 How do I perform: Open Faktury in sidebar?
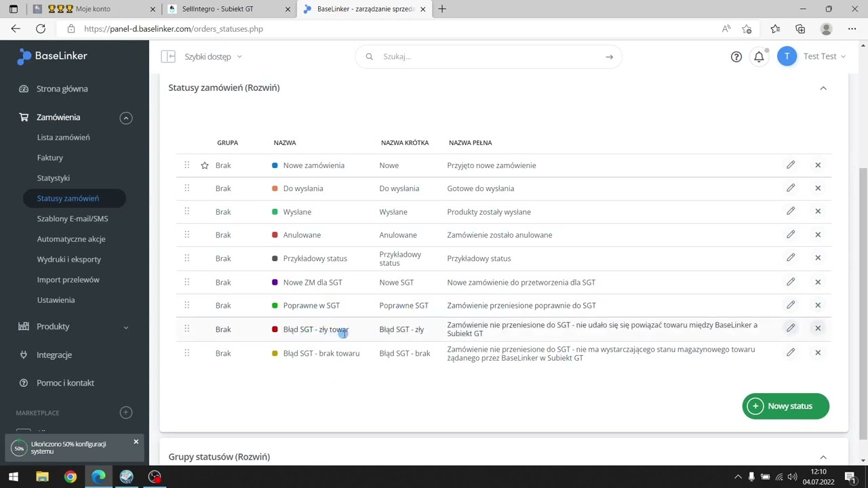[x=50, y=157]
